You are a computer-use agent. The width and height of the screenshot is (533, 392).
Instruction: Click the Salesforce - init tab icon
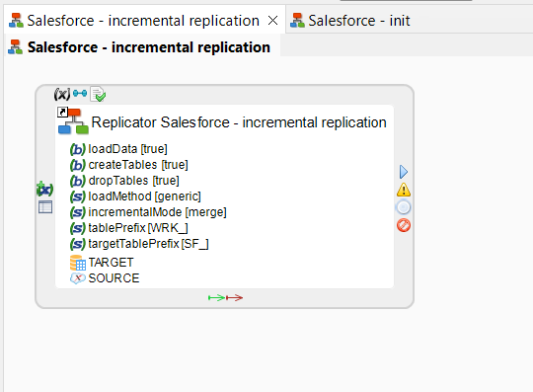click(297, 20)
